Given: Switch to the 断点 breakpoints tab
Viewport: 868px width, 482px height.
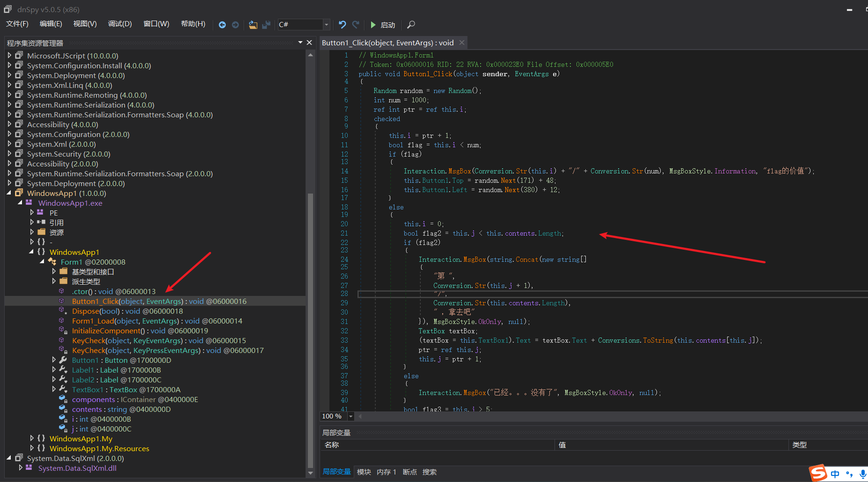Looking at the screenshot, I should tap(409, 472).
